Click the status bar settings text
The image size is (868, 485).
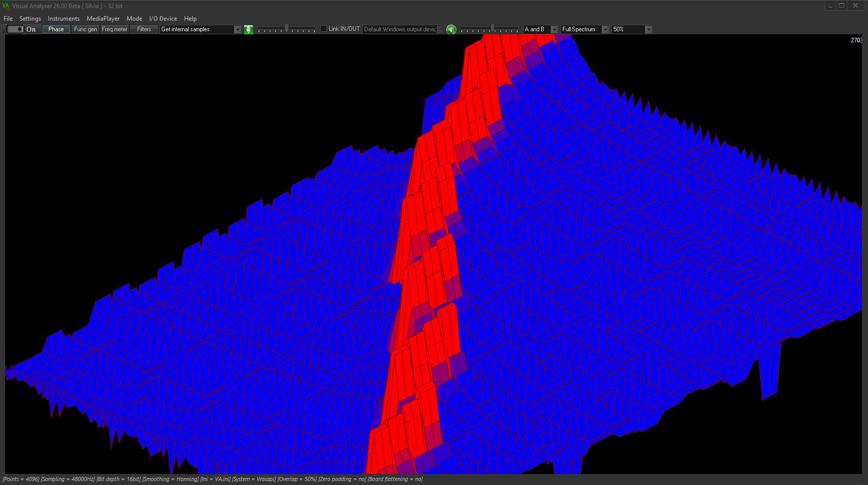(x=212, y=479)
